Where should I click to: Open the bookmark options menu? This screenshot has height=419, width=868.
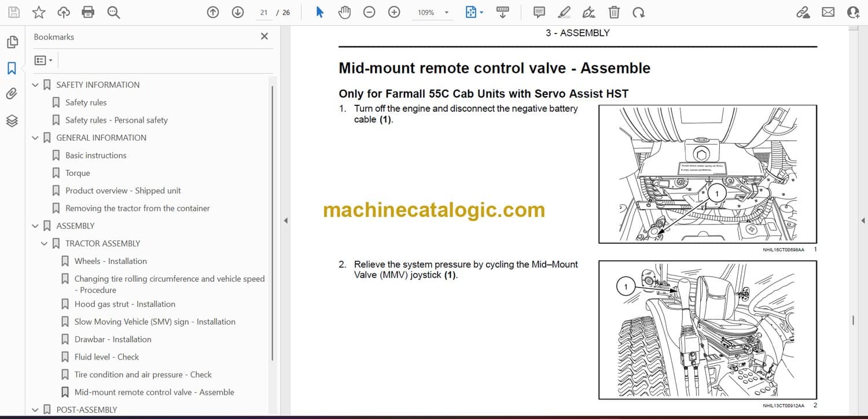click(43, 60)
